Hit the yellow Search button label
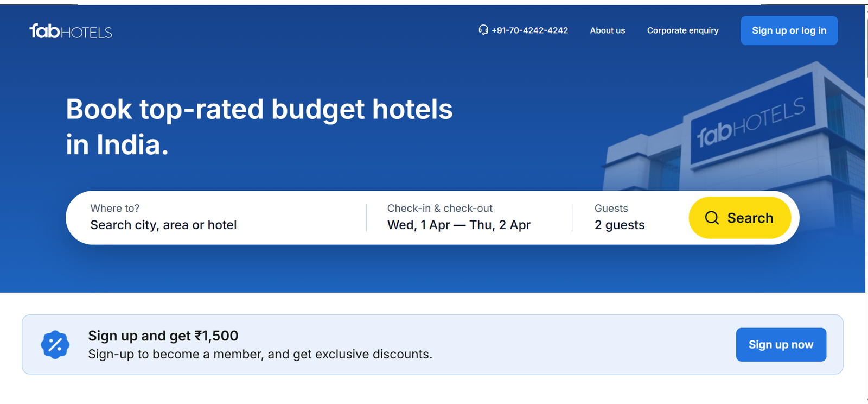The width and height of the screenshot is (868, 404). pyautogui.click(x=750, y=218)
